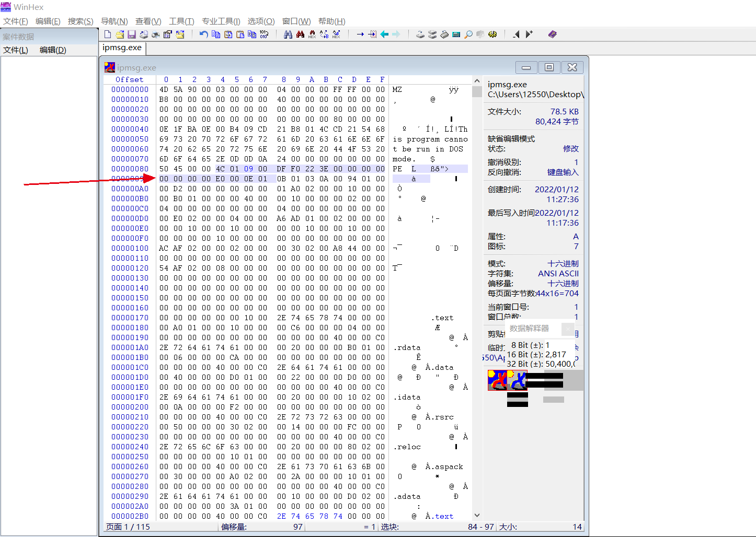
Task: Click the Back cyan arrow icon
Action: (x=384, y=34)
